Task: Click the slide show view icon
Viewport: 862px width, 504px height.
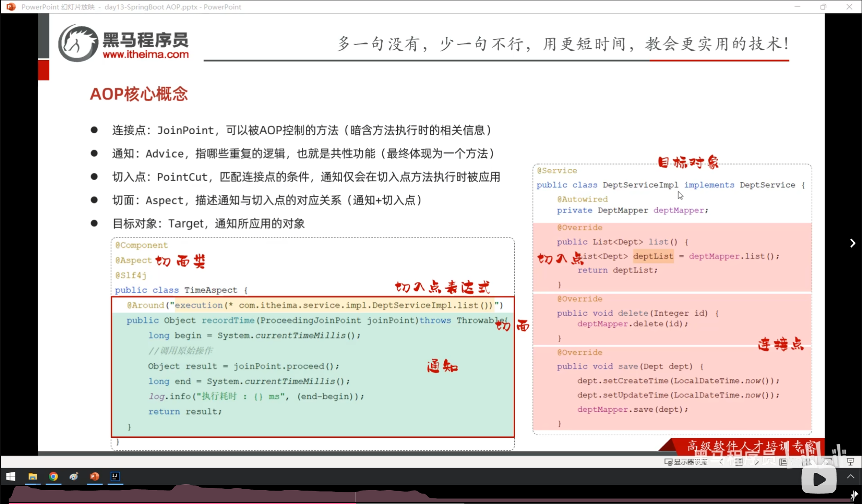Action: tap(850, 462)
